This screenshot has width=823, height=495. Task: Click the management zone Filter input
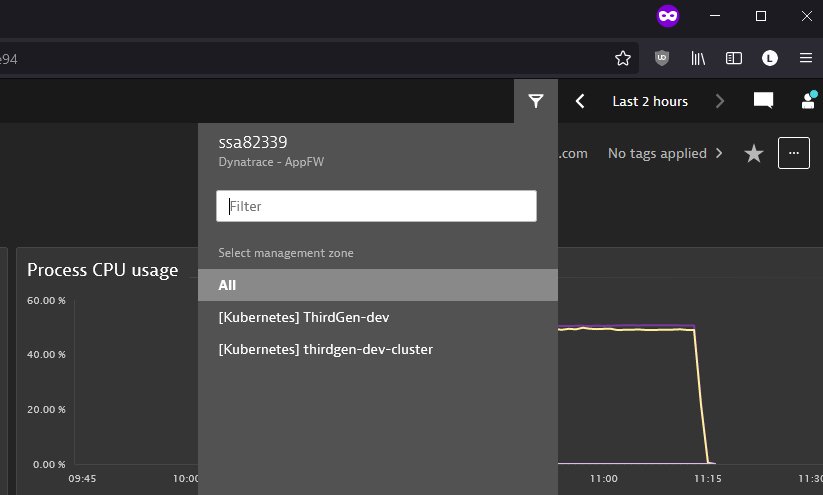pos(376,206)
